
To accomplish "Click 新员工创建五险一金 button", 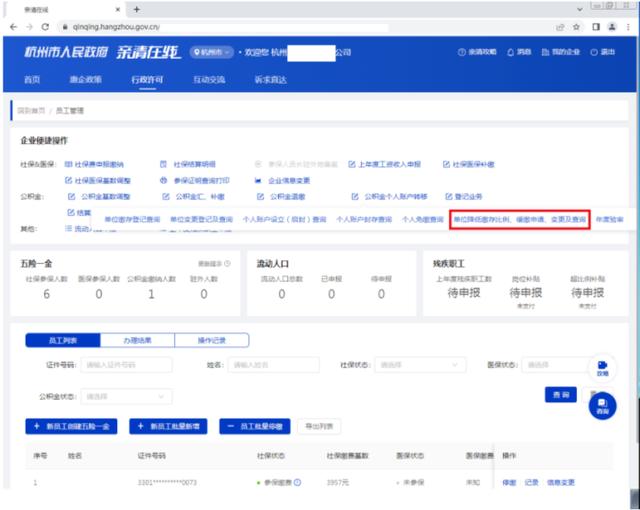I will pos(71,426).
